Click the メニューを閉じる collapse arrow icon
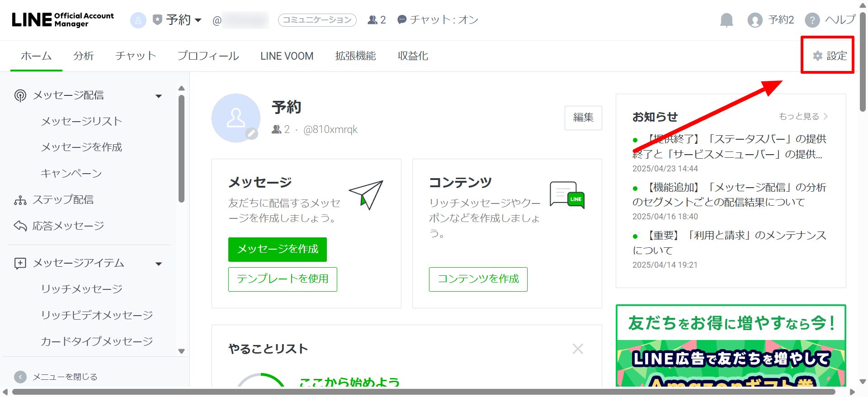The image size is (868, 397). coord(20,377)
